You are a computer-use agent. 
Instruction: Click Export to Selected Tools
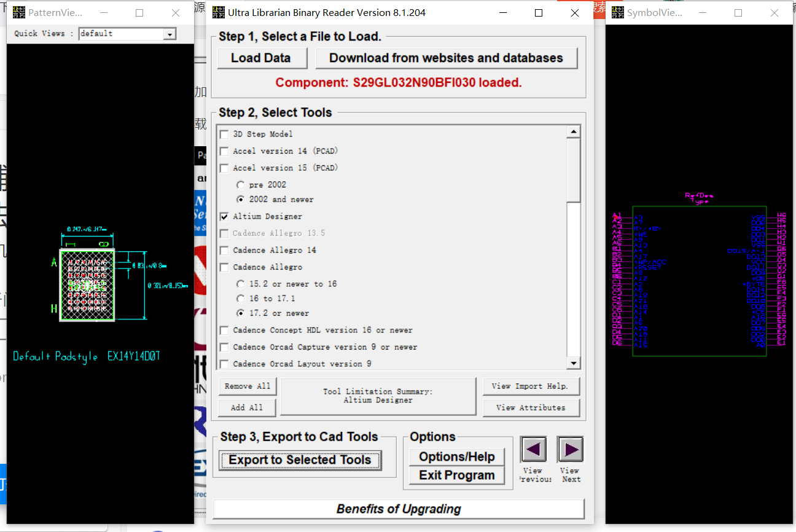(x=300, y=460)
